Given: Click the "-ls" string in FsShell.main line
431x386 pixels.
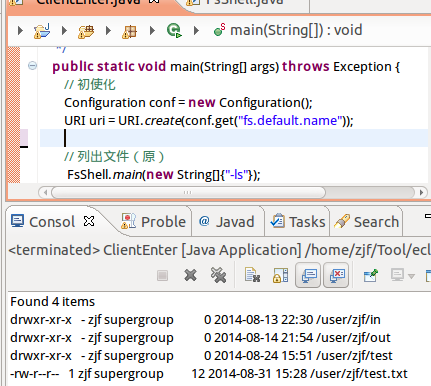Looking at the screenshot, I should [x=236, y=174].
